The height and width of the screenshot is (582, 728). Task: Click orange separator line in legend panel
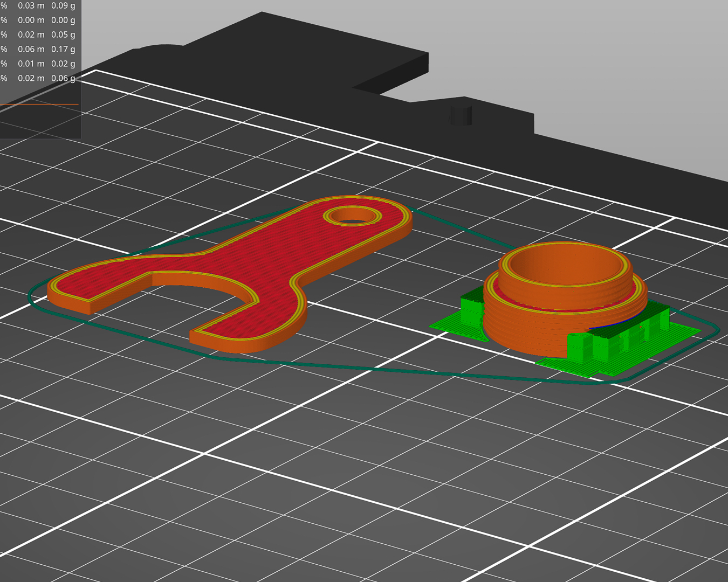coord(39,104)
